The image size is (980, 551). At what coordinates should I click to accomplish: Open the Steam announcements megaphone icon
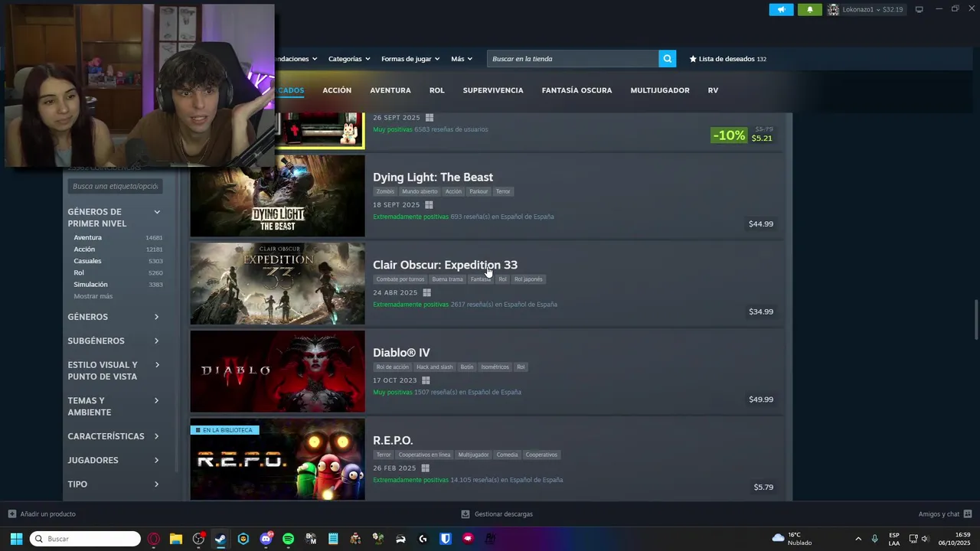781,9
